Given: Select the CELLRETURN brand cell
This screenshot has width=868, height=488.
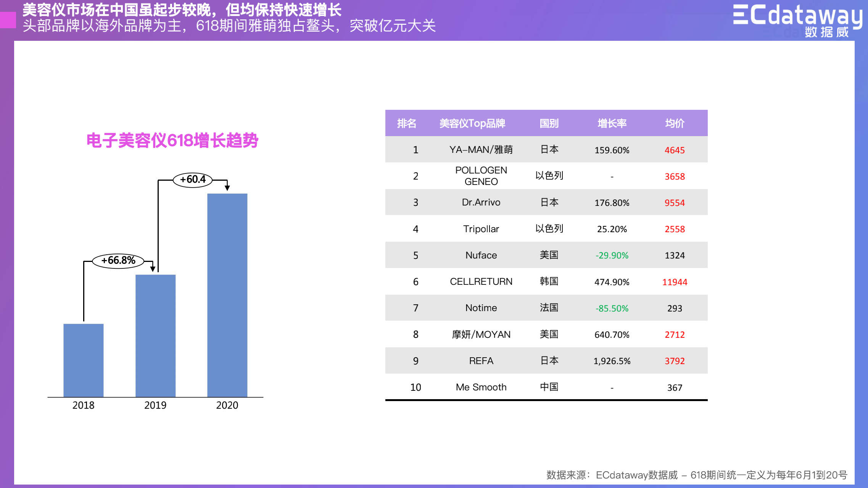Looking at the screenshot, I should click(x=481, y=281).
